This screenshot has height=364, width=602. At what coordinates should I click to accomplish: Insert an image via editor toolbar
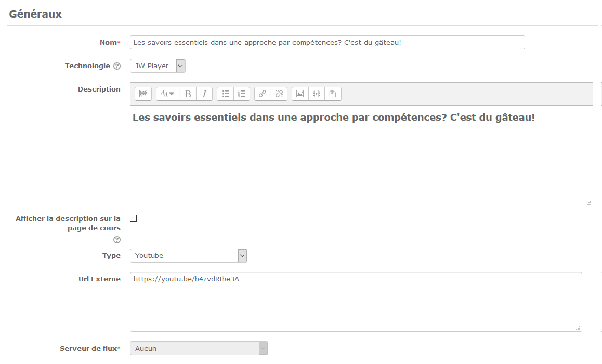coord(300,94)
